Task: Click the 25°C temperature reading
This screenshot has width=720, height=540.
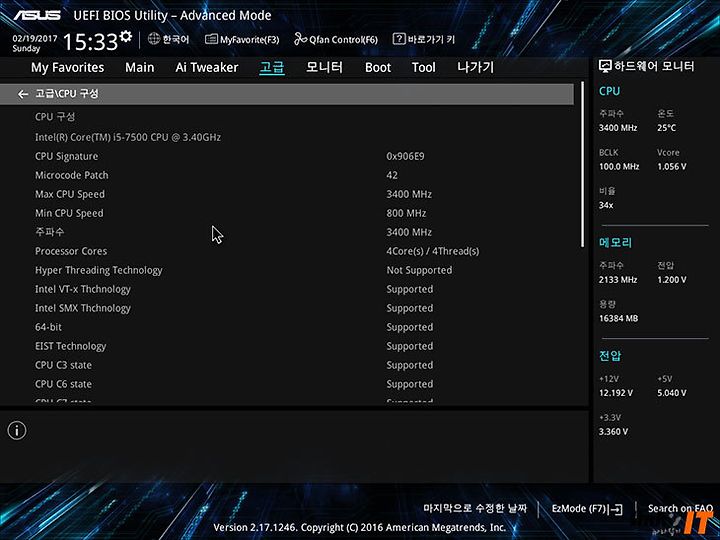Action: [666, 128]
